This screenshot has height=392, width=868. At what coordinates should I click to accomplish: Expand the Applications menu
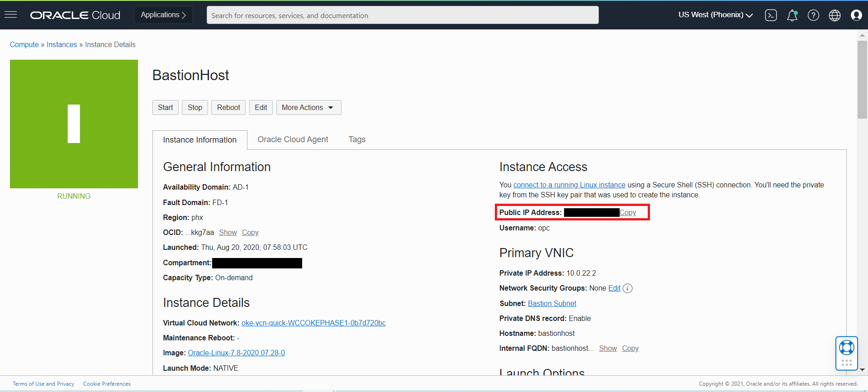click(x=163, y=15)
